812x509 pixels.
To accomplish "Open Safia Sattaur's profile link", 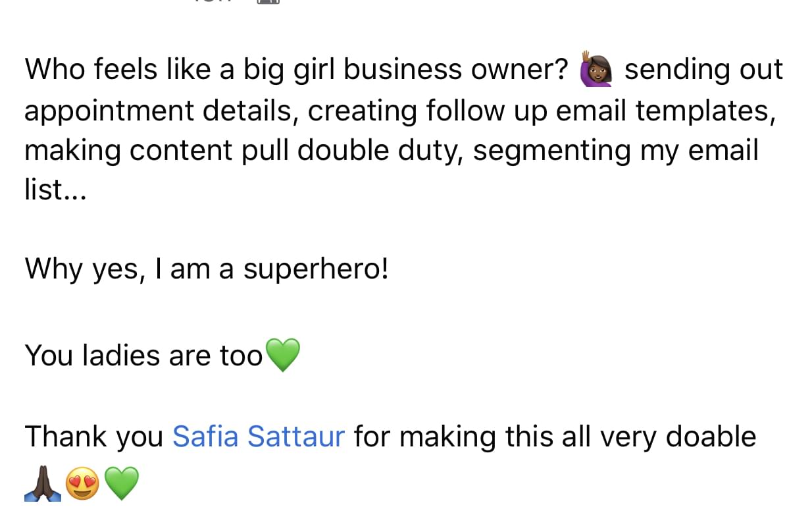I will 258,437.
